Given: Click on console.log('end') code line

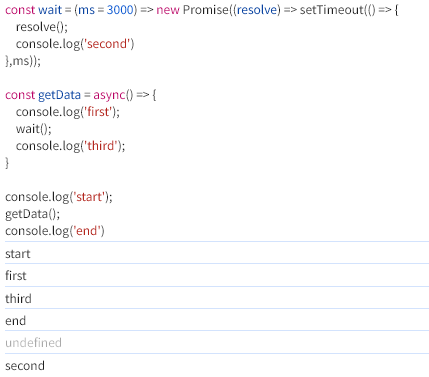Looking at the screenshot, I should coord(55,231).
